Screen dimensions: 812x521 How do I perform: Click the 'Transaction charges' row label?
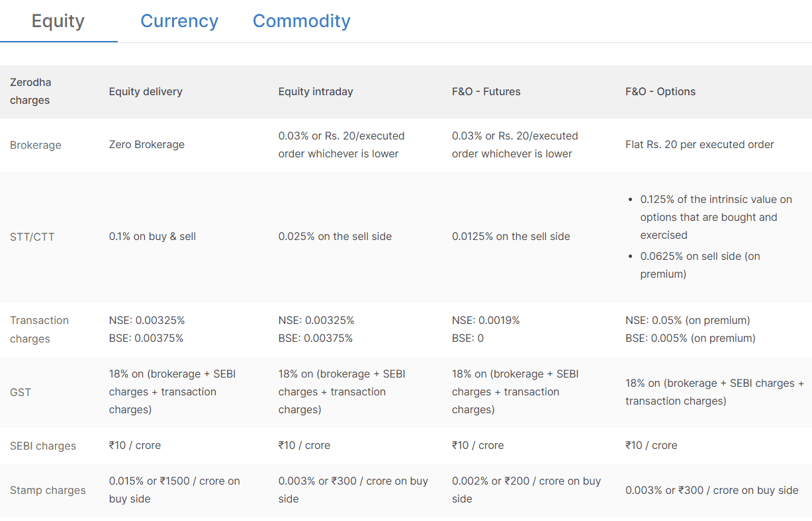click(39, 329)
